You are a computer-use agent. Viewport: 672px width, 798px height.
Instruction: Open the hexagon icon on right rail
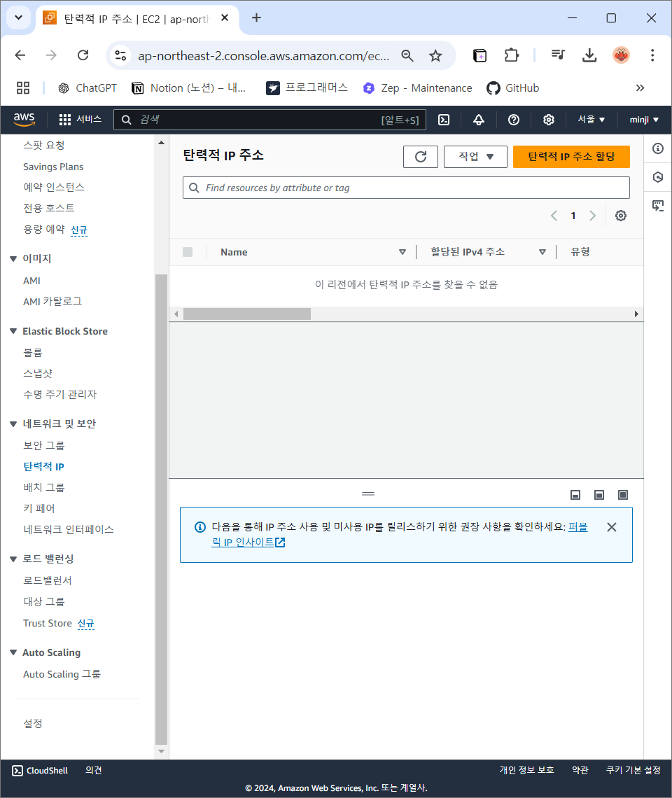[x=658, y=177]
